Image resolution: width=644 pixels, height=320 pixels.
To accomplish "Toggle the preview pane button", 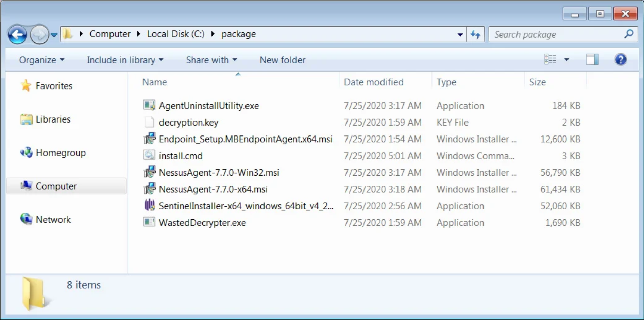I will [592, 60].
